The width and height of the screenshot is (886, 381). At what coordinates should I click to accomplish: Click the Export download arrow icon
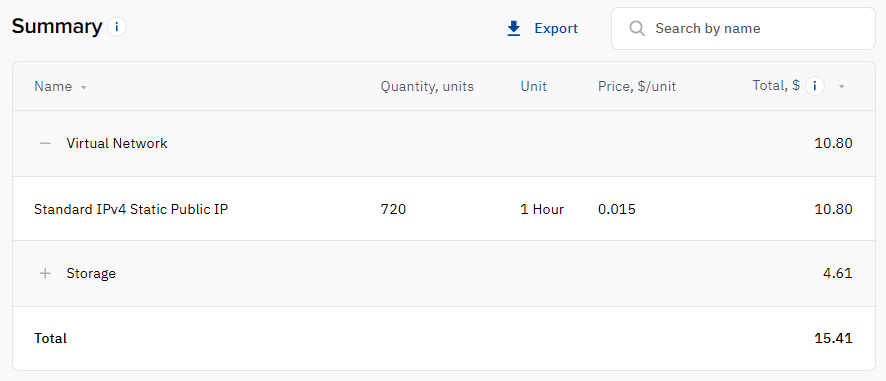point(514,28)
